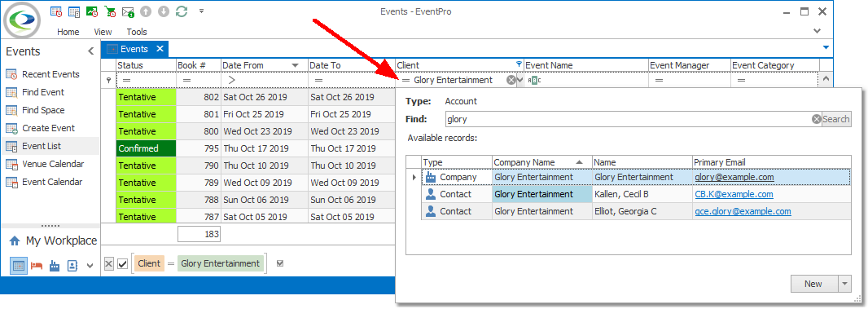
Task: Click the Client column filter funnel icon
Action: (x=519, y=64)
